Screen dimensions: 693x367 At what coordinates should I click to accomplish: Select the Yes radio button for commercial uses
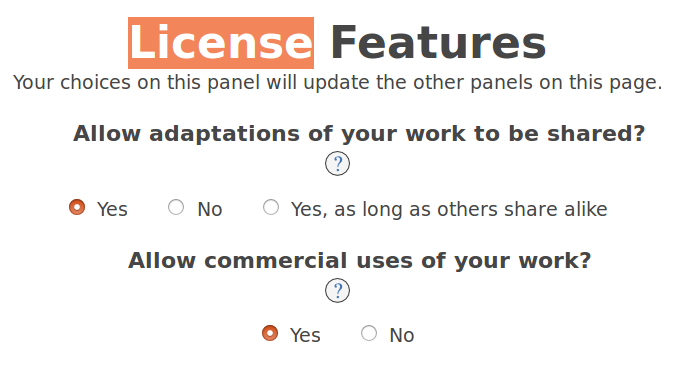coord(270,333)
